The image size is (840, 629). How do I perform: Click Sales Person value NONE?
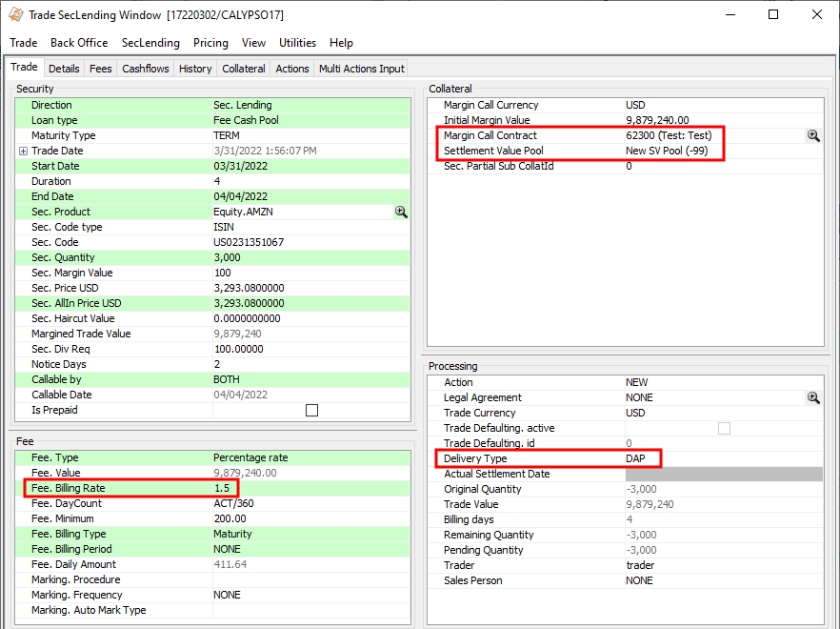click(x=639, y=580)
